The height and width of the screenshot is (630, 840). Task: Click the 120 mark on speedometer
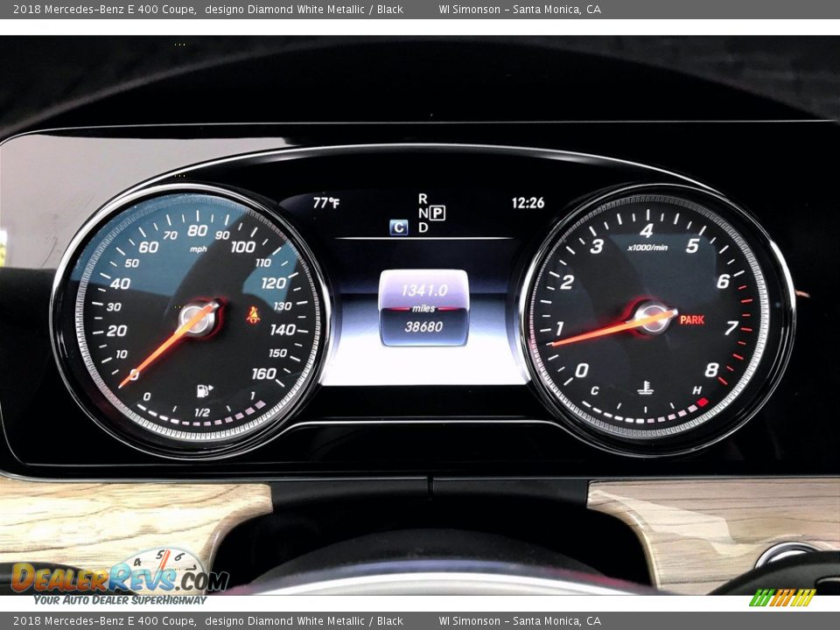[273, 283]
